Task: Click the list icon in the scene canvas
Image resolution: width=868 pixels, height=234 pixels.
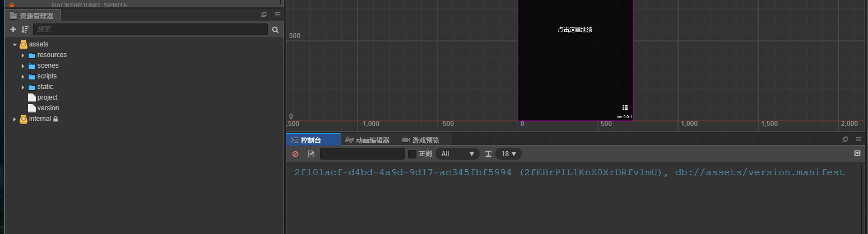Action: 625,107
